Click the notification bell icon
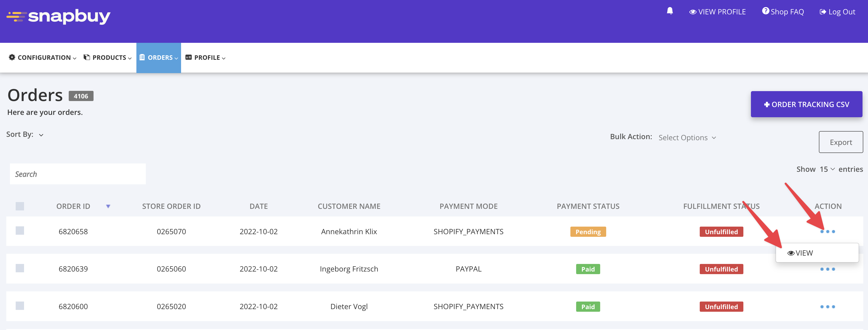Viewport: 868px width, 330px height. coord(669,11)
